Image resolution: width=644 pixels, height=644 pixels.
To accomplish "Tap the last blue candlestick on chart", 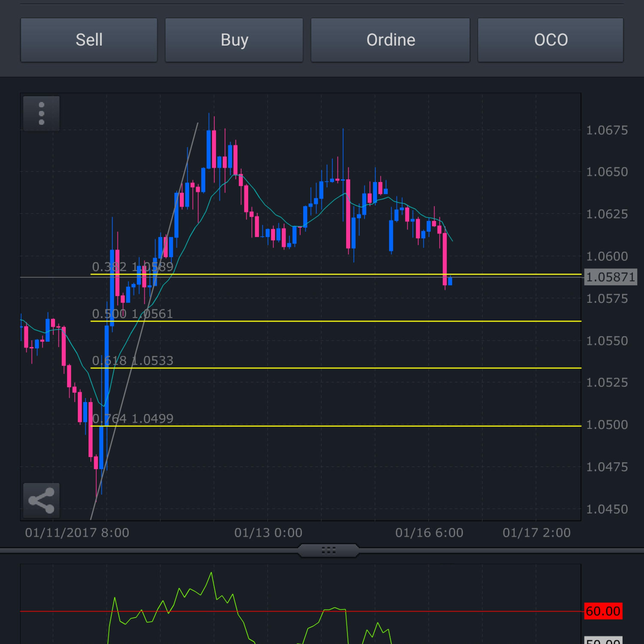I will [x=450, y=281].
